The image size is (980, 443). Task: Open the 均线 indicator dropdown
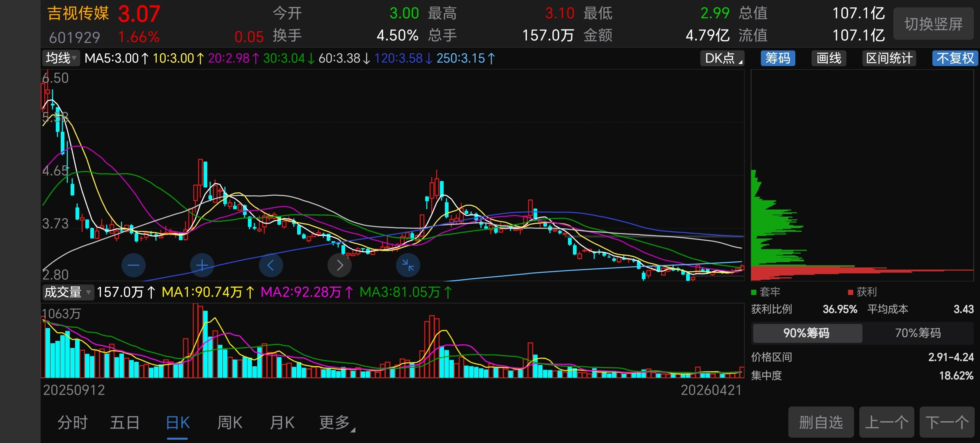[x=61, y=58]
